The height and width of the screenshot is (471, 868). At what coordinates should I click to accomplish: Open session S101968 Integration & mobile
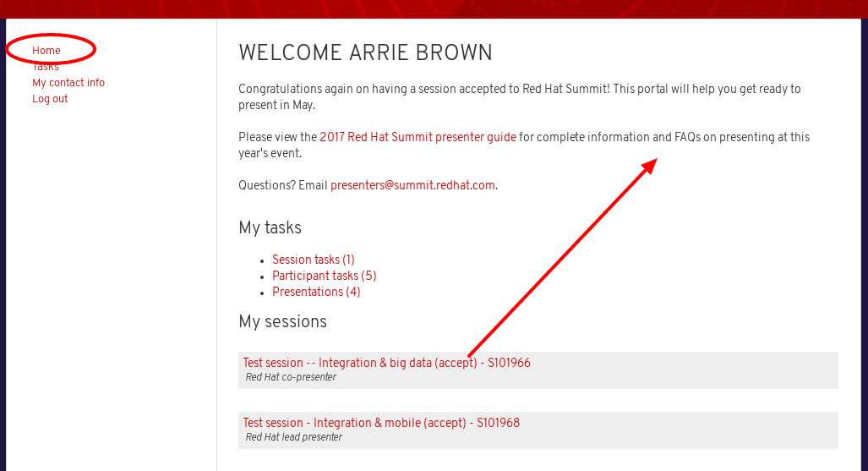[x=381, y=422]
